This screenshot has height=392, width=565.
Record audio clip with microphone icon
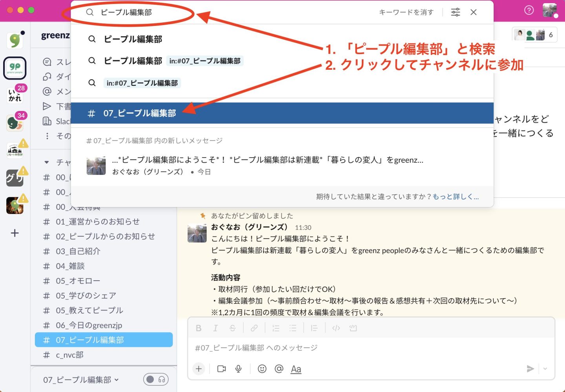238,369
